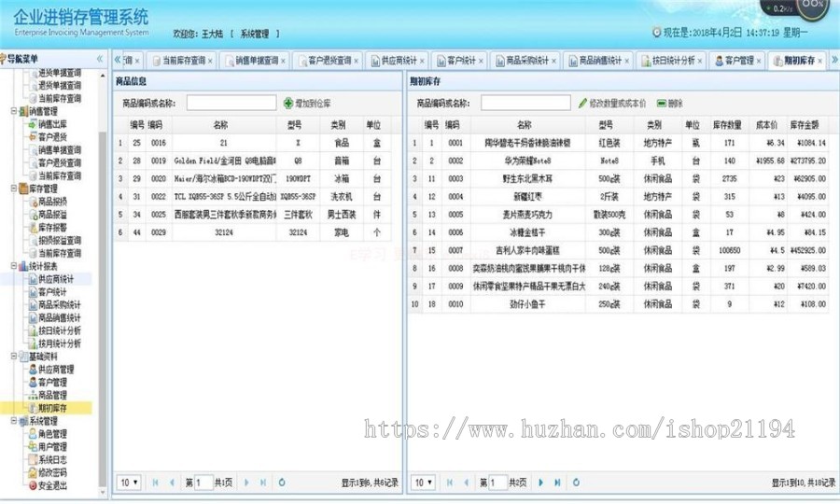
Task: Go to next page in 商品信息 pager
Action: [246, 483]
